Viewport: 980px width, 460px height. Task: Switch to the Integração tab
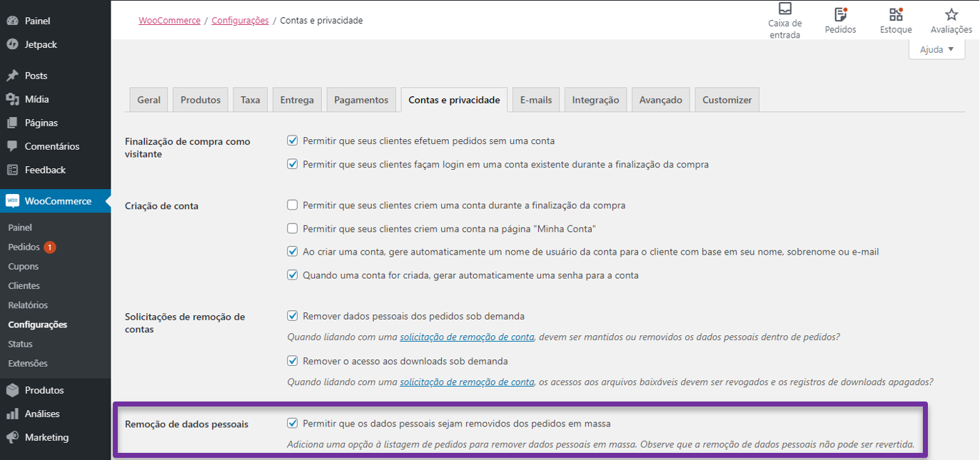pyautogui.click(x=595, y=100)
